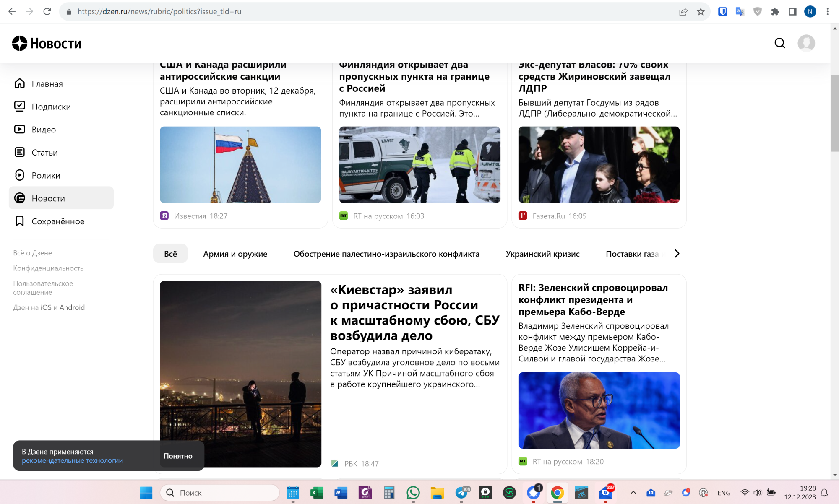Expand more topics with the right chevron arrow

click(676, 253)
